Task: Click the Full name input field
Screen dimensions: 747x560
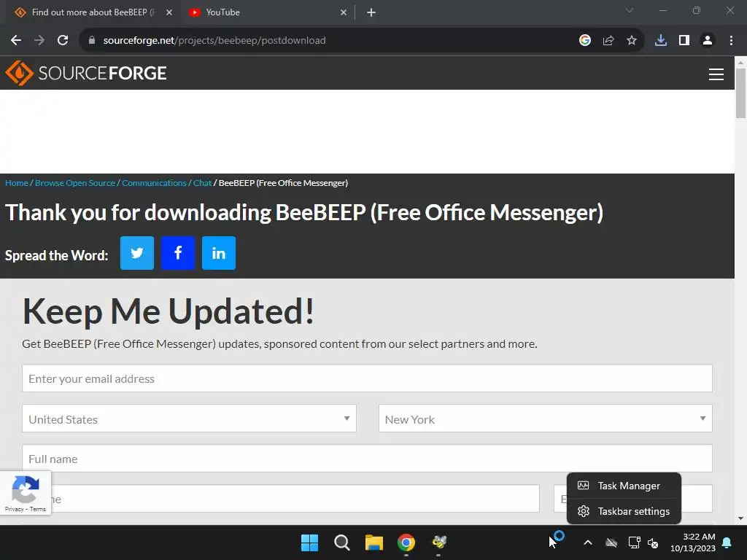Action: point(368,459)
